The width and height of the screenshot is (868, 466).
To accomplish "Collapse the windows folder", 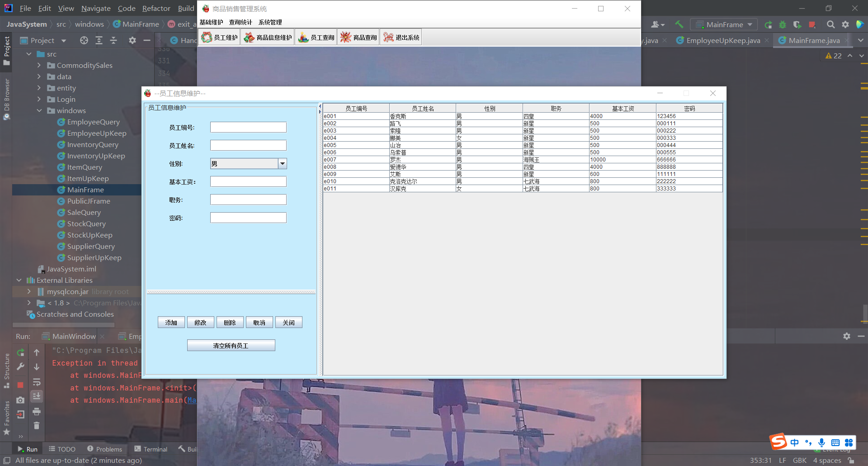I will tap(39, 110).
